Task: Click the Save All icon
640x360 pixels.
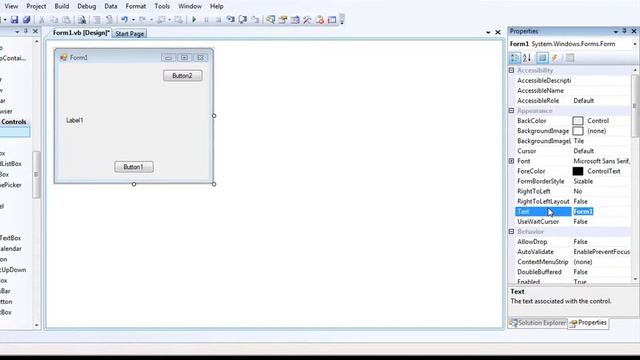Action: 27,20
